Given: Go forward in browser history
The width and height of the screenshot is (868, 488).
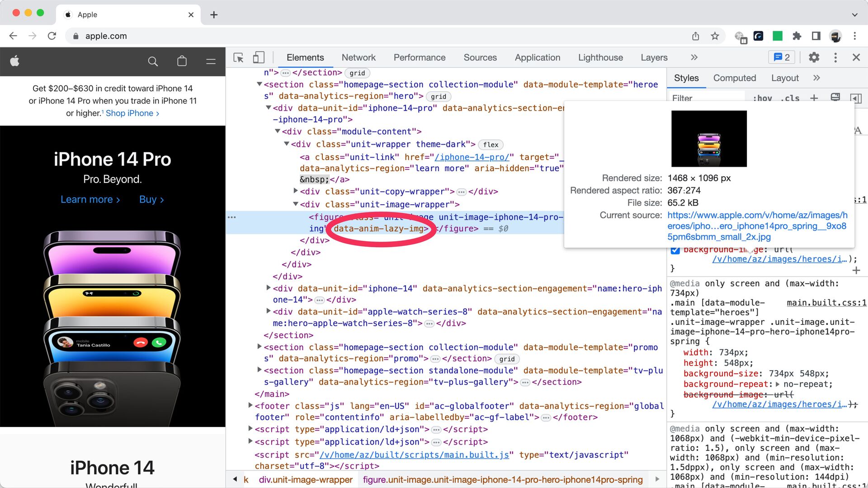Looking at the screenshot, I should click(32, 36).
